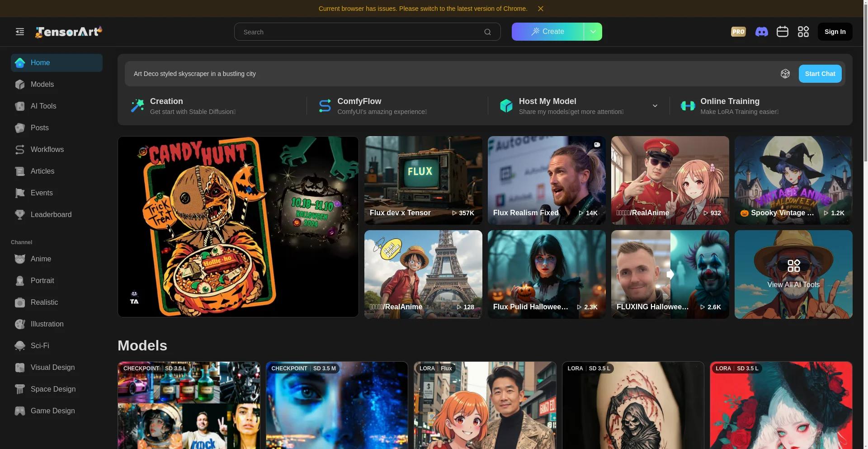Open the red uniform RealAnime card
This screenshot has width=868, height=449.
pos(670,180)
